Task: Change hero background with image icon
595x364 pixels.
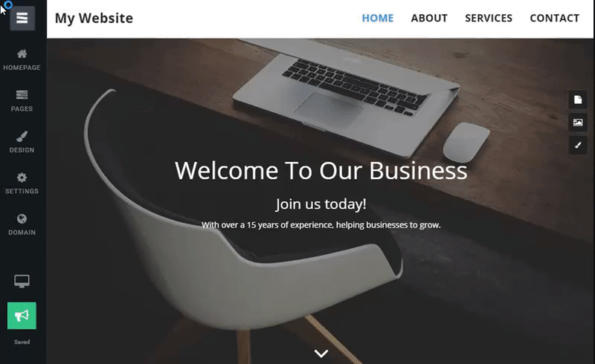Action: point(578,123)
